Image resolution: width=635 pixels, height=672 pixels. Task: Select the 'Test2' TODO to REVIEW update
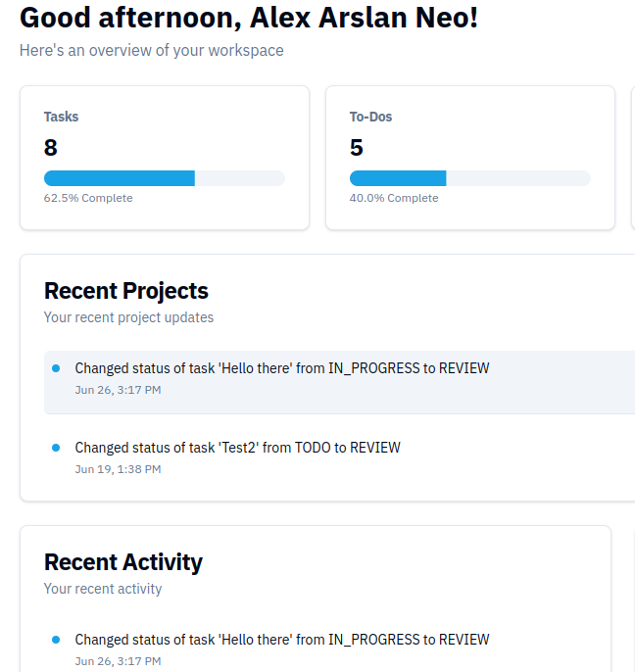[237, 448]
